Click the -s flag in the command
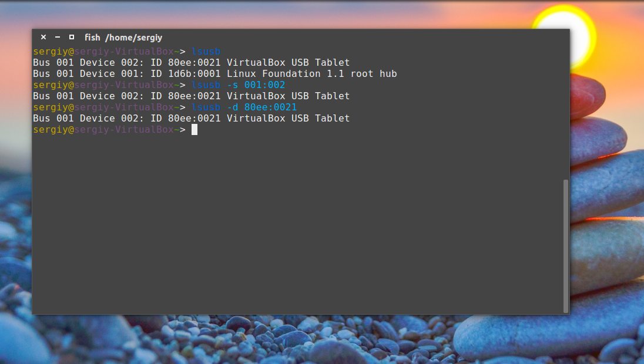 point(233,85)
